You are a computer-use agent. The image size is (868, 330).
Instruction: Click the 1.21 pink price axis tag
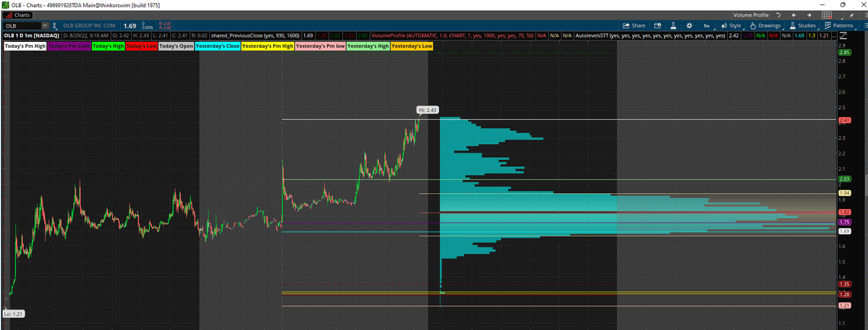pos(843,305)
